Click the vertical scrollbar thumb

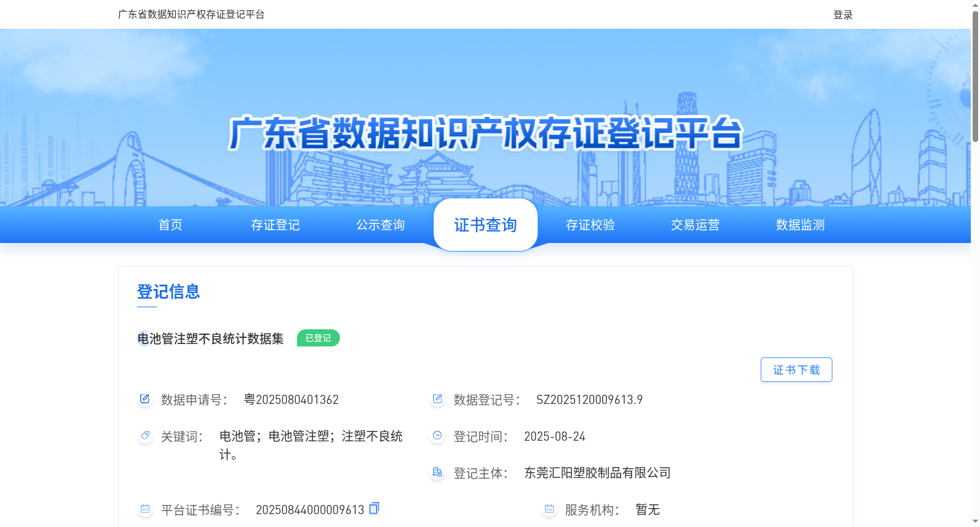975,77
